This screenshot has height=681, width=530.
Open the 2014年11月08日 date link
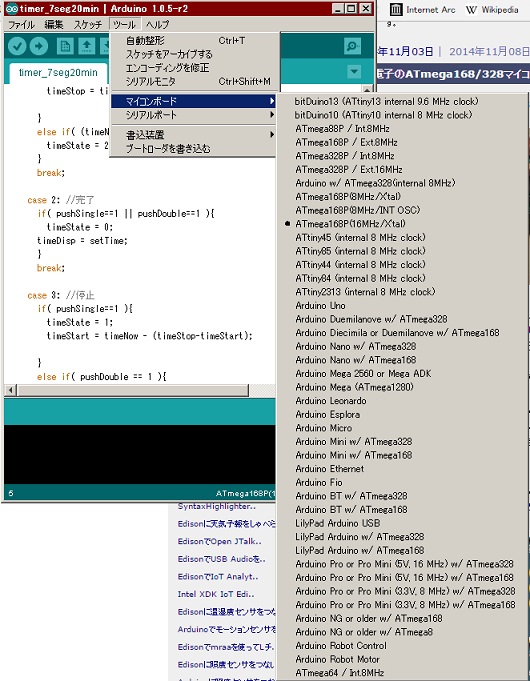coord(489,52)
